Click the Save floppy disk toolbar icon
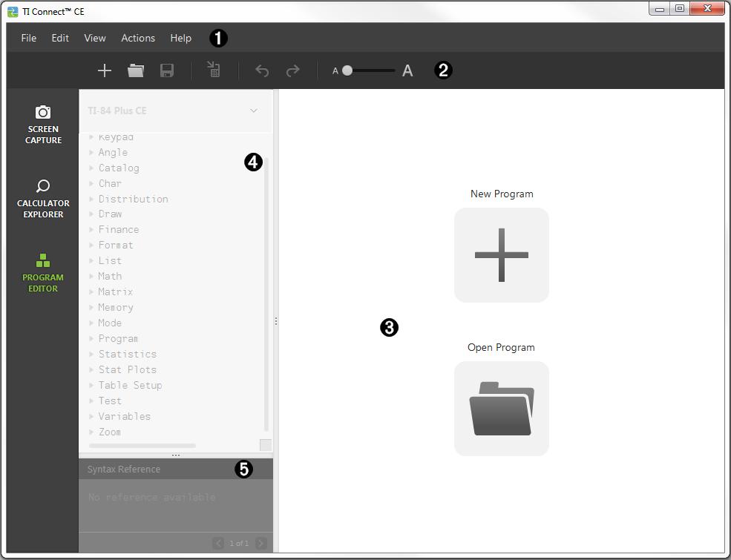This screenshot has height=560, width=731. pos(167,70)
